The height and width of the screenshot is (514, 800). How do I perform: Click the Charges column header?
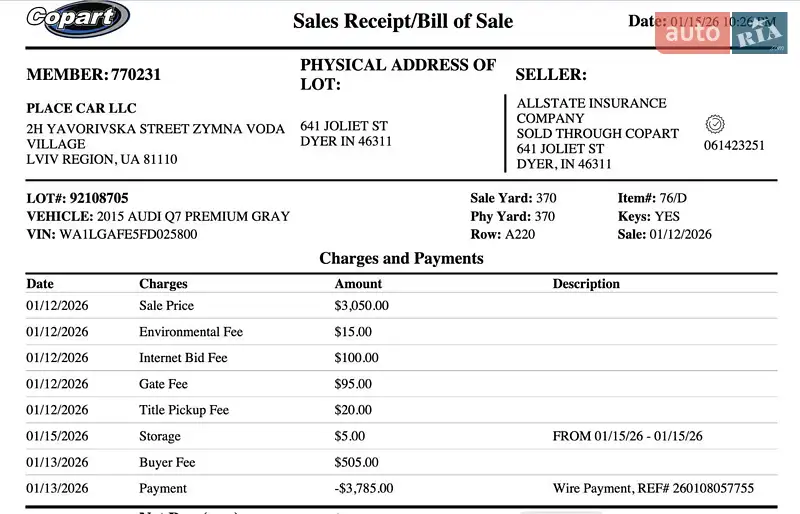(x=163, y=284)
